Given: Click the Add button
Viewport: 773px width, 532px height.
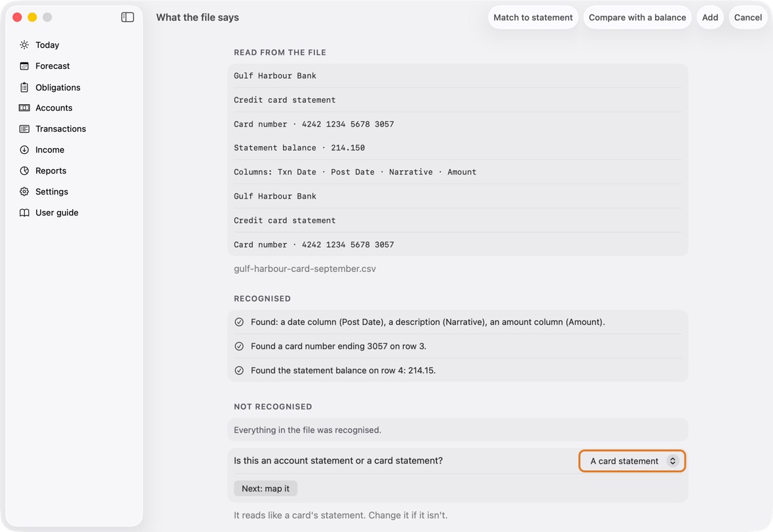Looking at the screenshot, I should click(710, 17).
